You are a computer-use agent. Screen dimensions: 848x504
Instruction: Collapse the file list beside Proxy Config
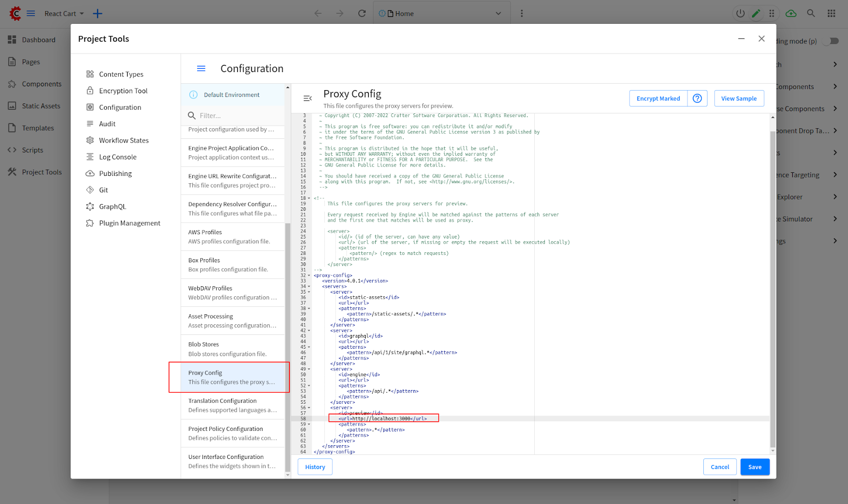coord(307,99)
